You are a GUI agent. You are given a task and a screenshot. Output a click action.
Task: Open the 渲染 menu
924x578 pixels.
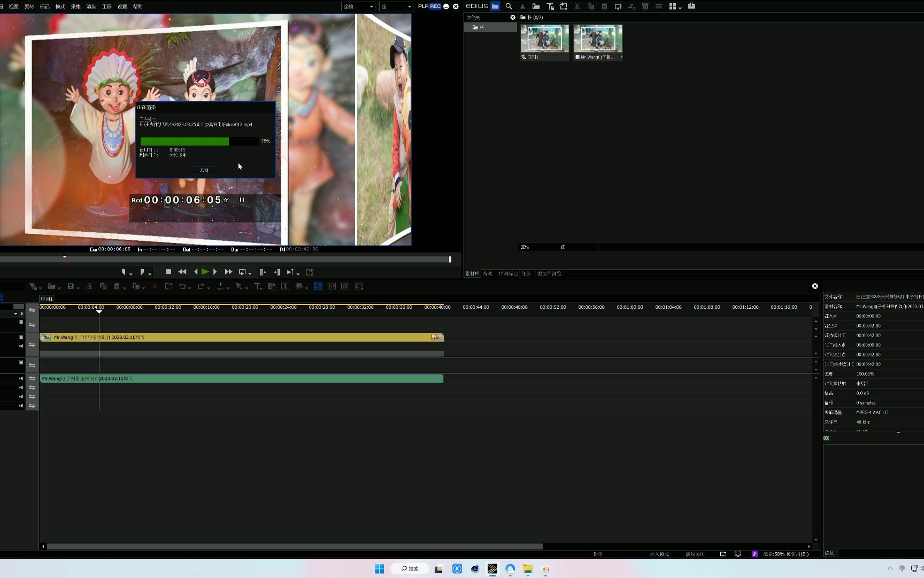tap(91, 6)
